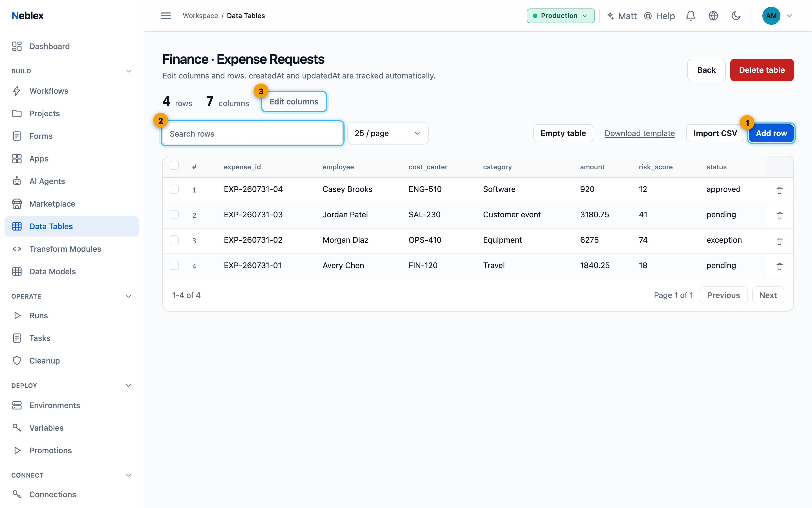Click the Add row button

[771, 133]
